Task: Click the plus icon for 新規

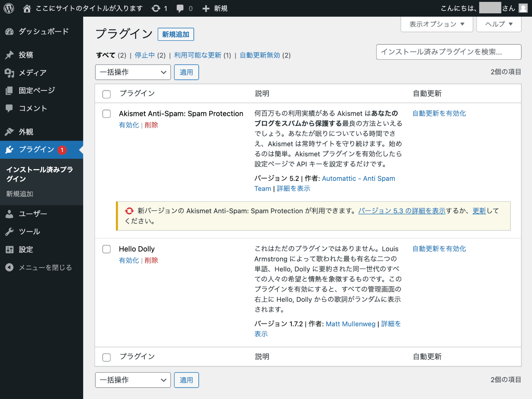Action: point(206,8)
